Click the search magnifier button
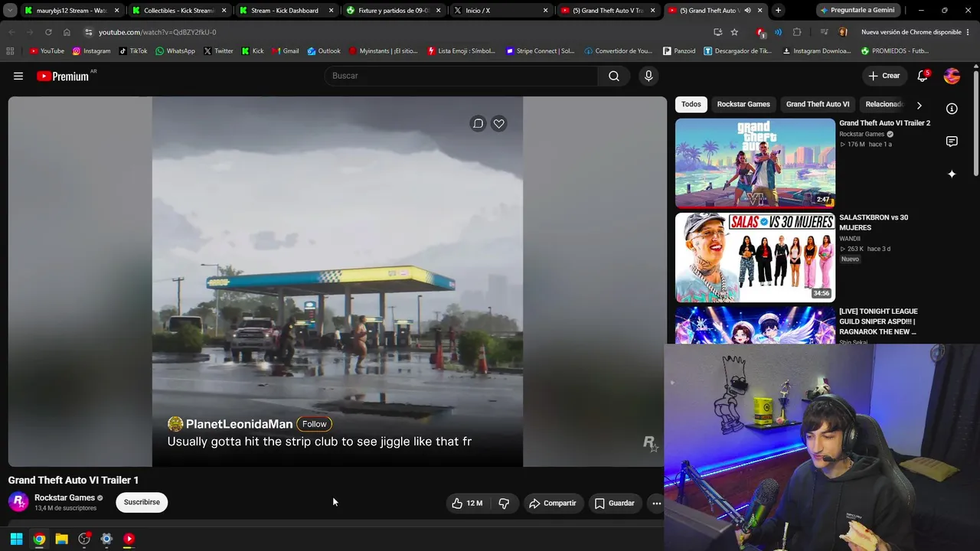The image size is (980, 551). click(x=614, y=76)
